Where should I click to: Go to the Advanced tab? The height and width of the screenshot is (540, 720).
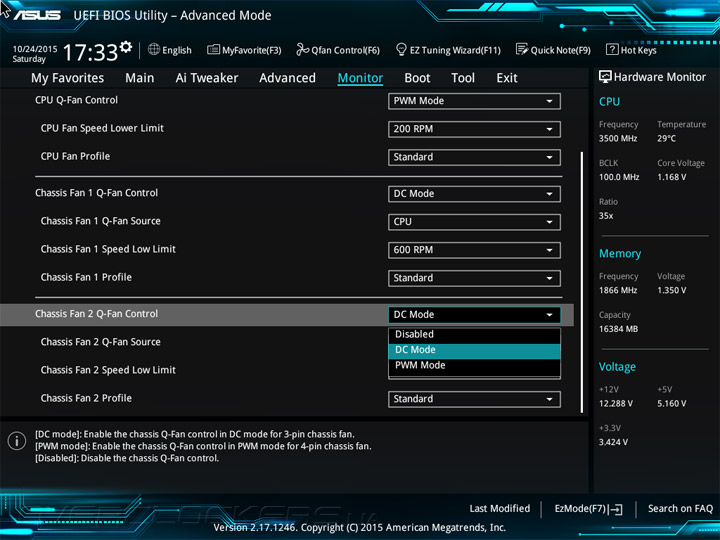287,78
